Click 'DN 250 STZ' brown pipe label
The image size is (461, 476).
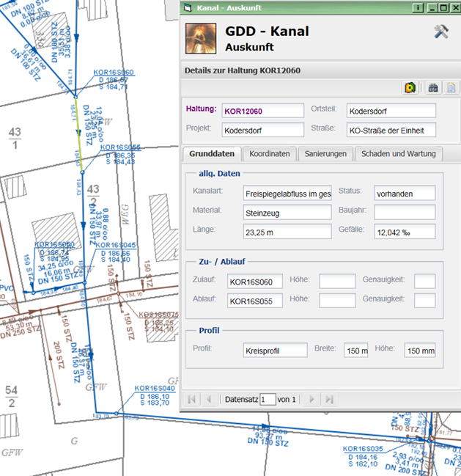tap(20, 333)
